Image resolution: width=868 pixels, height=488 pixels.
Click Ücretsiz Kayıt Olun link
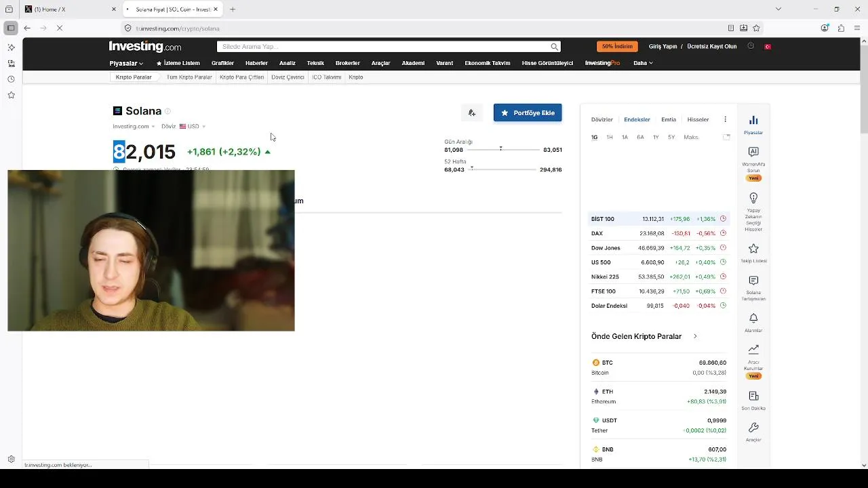pyautogui.click(x=712, y=47)
